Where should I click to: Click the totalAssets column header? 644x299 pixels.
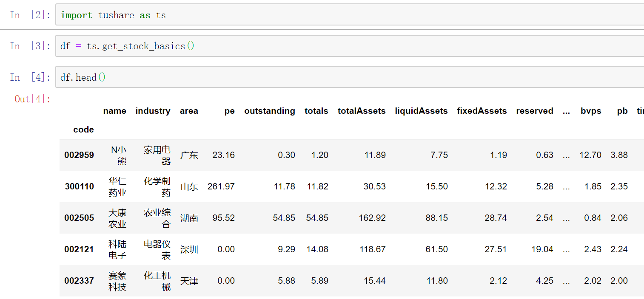[362, 111]
